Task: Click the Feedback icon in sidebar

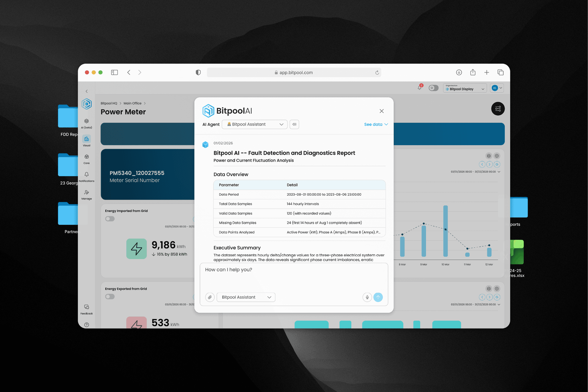Action: [87, 308]
